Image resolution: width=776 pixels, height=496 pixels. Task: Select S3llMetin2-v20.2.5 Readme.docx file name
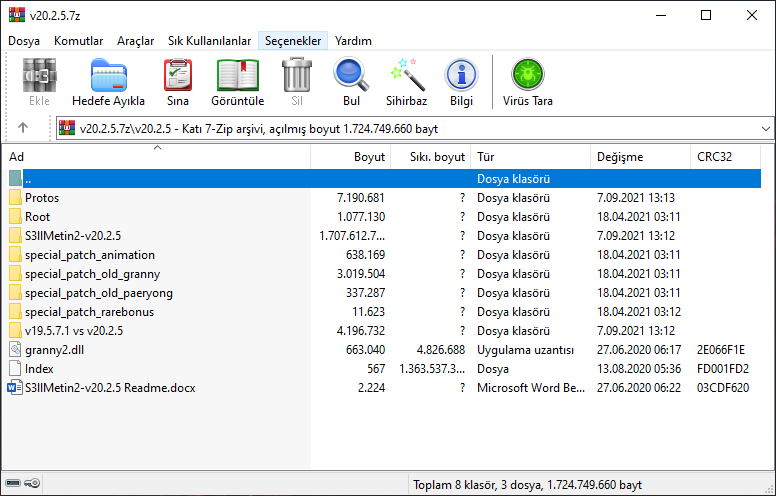(110, 388)
